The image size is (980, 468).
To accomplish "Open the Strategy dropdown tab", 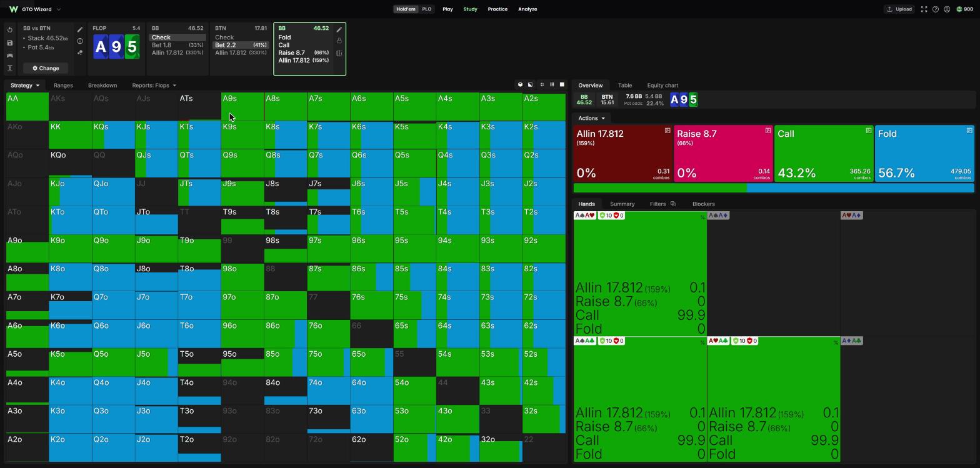I will [25, 86].
